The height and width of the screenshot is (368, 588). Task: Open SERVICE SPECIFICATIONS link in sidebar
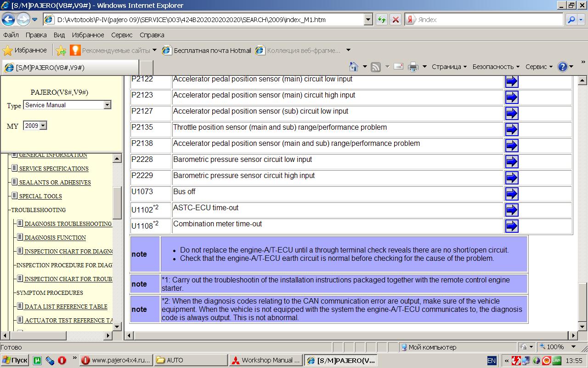pyautogui.click(x=54, y=169)
